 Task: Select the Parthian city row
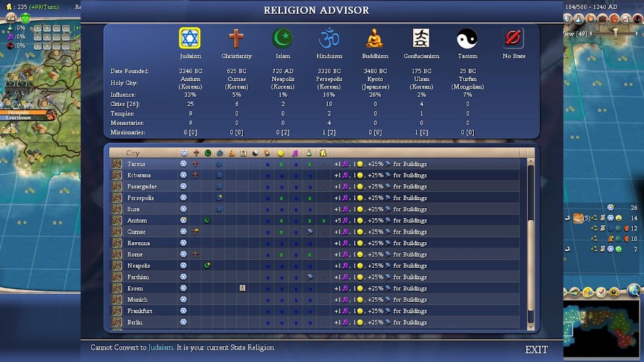[315, 277]
